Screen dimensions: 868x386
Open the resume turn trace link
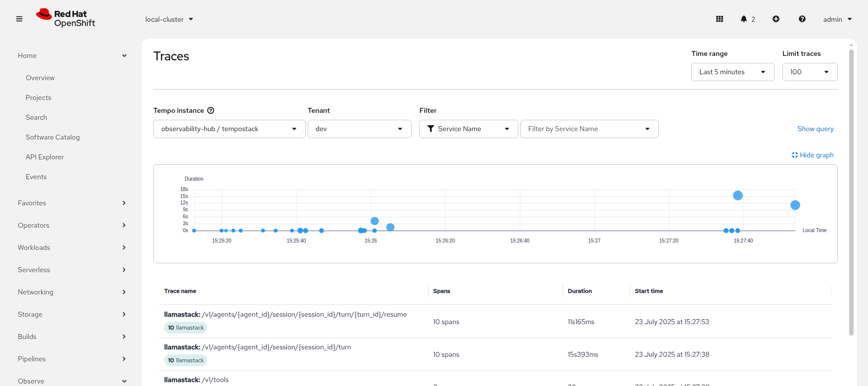tap(285, 314)
